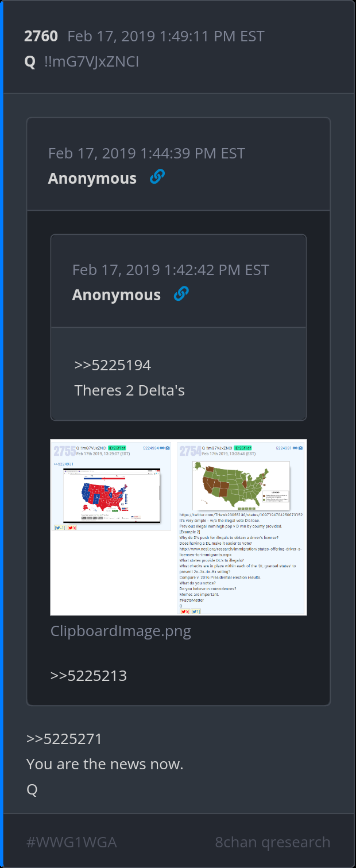Follow the >>5225213 post reference
This screenshot has height=868, width=356.
88,676
